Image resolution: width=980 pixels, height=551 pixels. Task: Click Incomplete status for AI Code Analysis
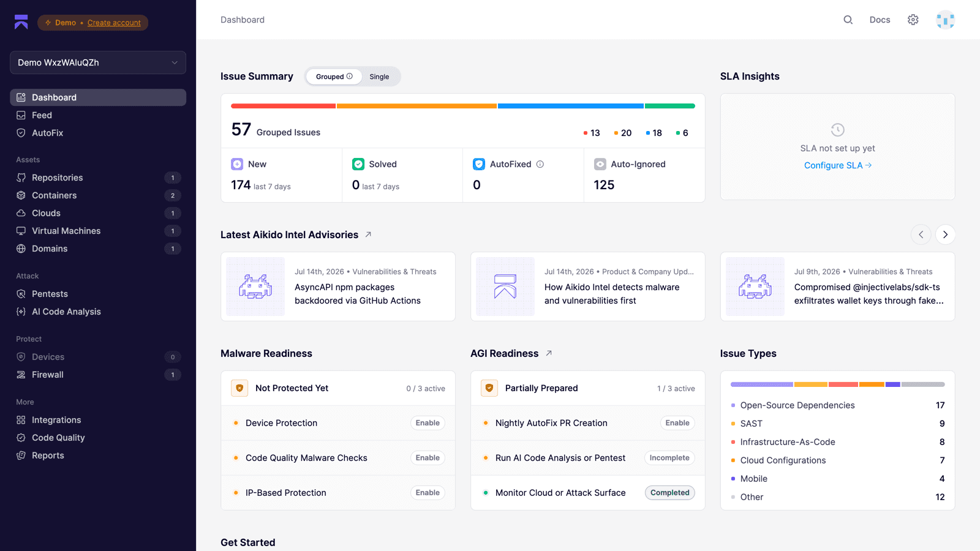pyautogui.click(x=669, y=458)
